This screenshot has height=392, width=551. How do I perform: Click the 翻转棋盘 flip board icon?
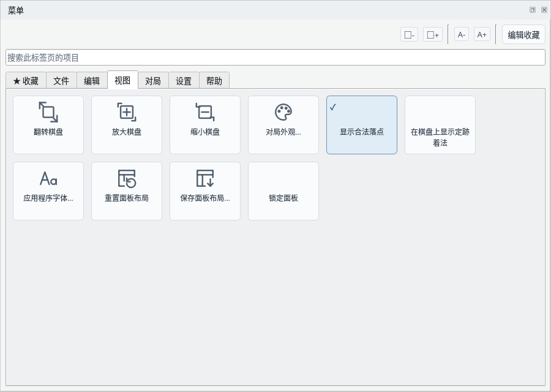click(48, 112)
